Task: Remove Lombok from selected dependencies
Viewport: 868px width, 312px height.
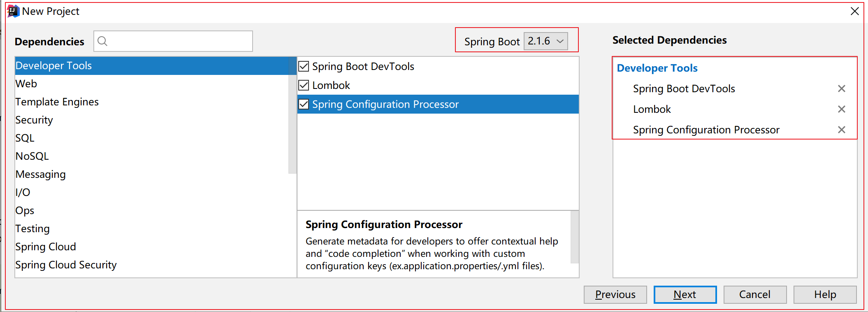Action: (841, 109)
